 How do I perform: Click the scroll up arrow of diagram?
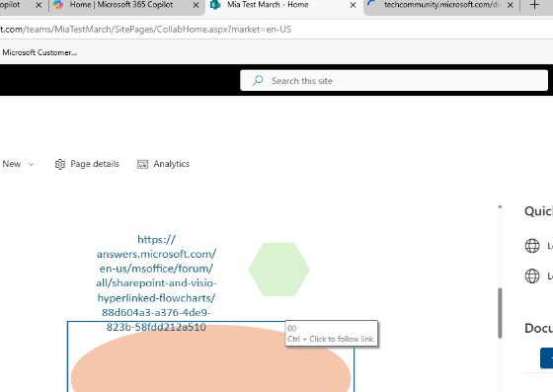click(x=500, y=207)
